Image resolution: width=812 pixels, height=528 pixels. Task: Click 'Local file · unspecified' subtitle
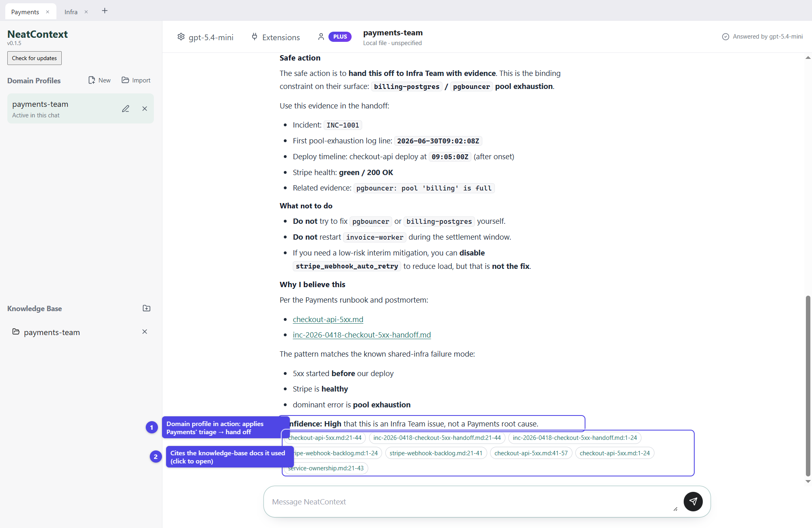[392, 43]
